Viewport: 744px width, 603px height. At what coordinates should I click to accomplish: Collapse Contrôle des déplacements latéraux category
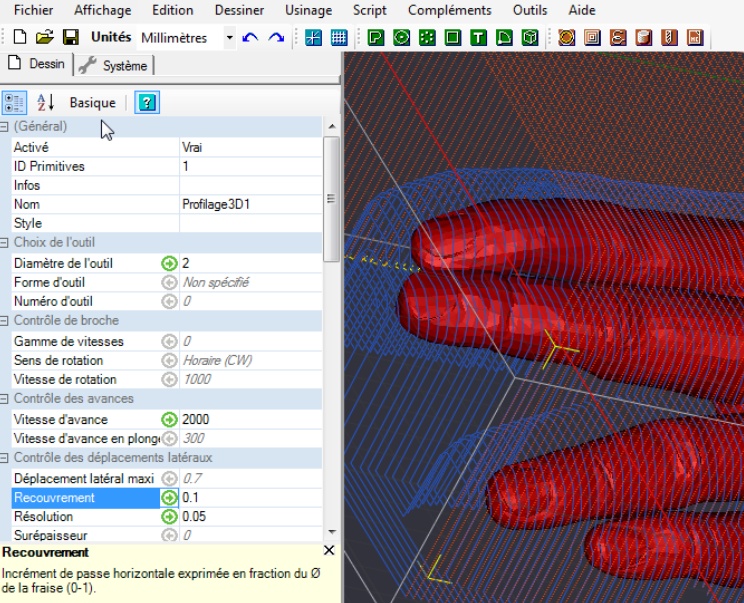tap(4, 458)
